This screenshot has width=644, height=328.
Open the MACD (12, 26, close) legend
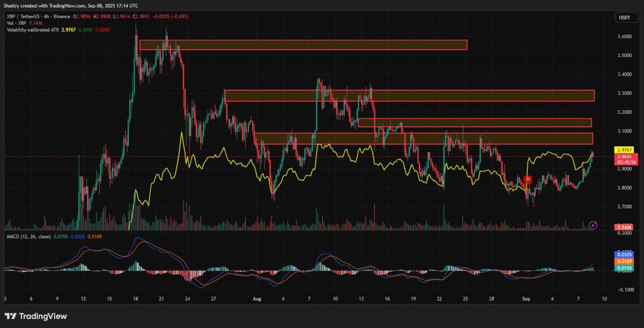click(26, 238)
